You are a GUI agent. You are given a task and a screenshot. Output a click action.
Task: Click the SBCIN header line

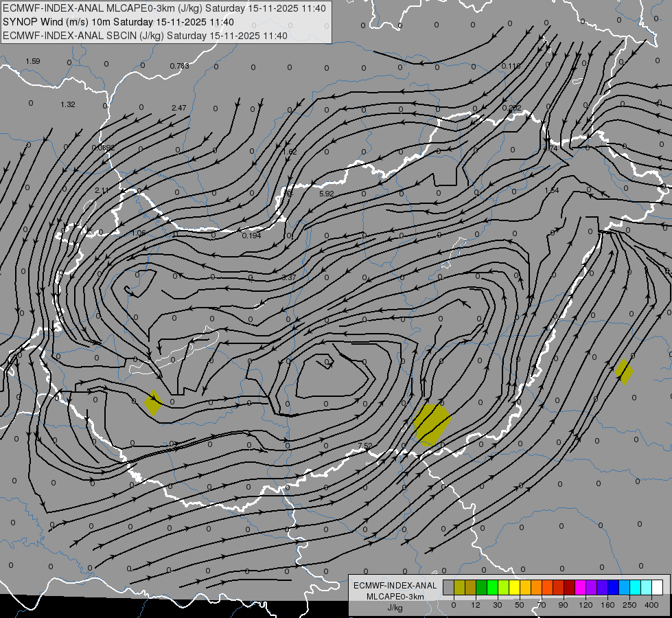[145, 36]
